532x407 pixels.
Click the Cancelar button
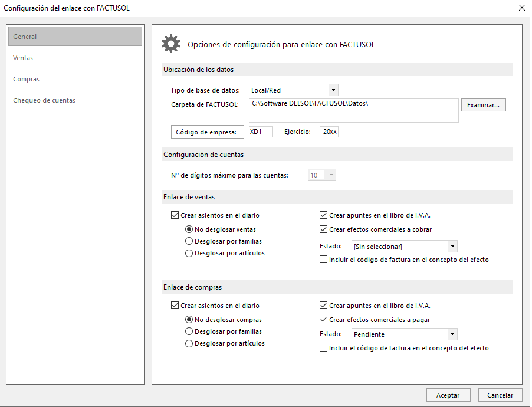[x=500, y=395]
